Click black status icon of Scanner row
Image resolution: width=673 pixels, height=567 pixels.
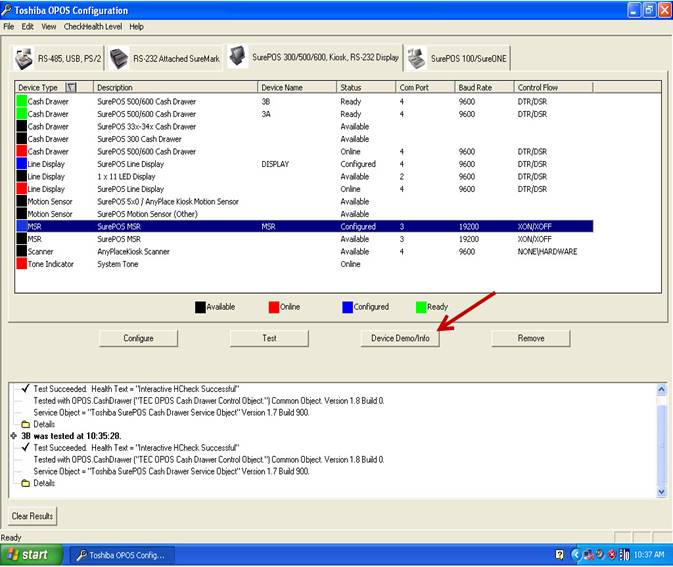pos(20,251)
